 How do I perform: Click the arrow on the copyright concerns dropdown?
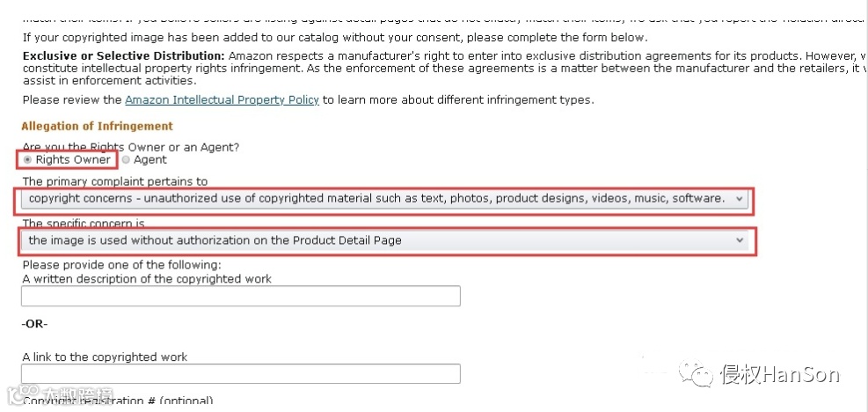pos(739,199)
